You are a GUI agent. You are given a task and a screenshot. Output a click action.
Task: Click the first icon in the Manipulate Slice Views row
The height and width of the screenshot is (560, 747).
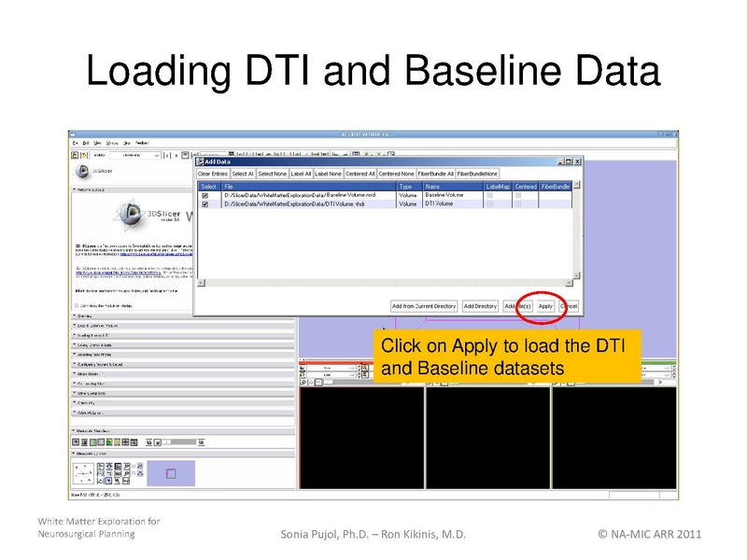[x=77, y=441]
